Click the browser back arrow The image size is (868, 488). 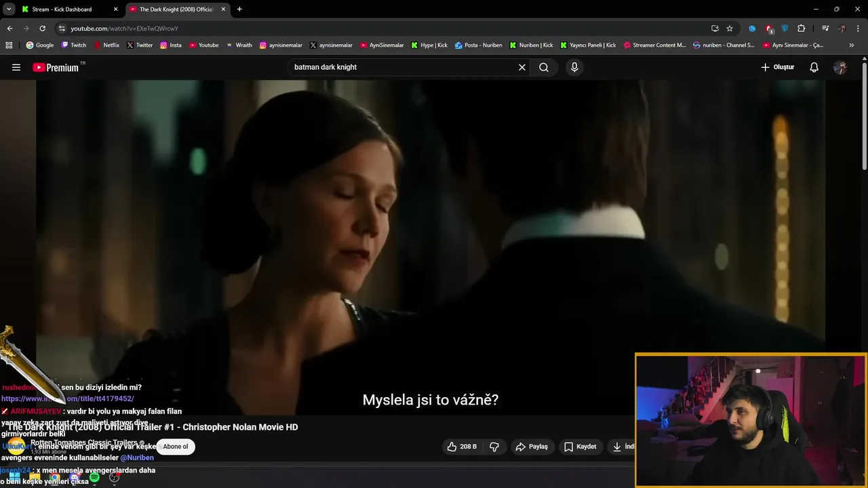(9, 28)
